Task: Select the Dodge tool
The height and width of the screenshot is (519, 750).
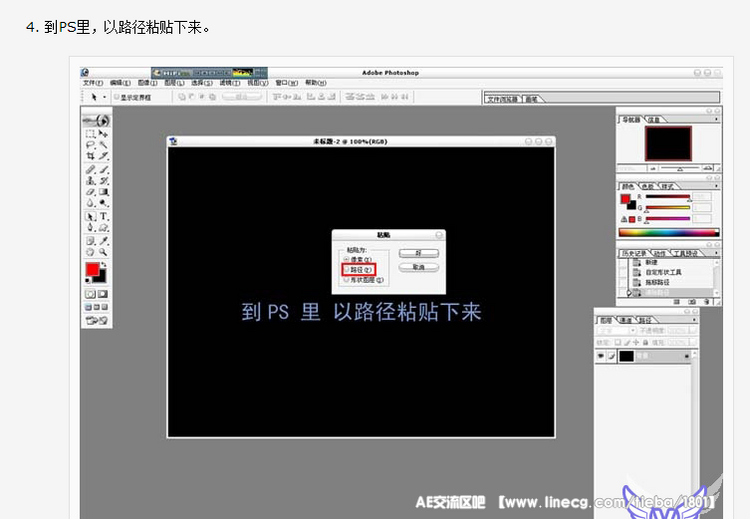Action: 103,203
